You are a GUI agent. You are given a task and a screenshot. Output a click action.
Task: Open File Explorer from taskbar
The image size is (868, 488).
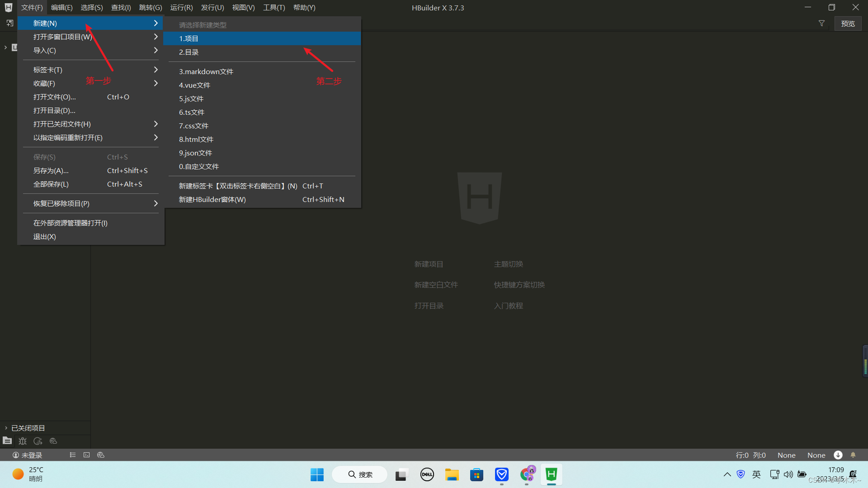click(x=452, y=474)
